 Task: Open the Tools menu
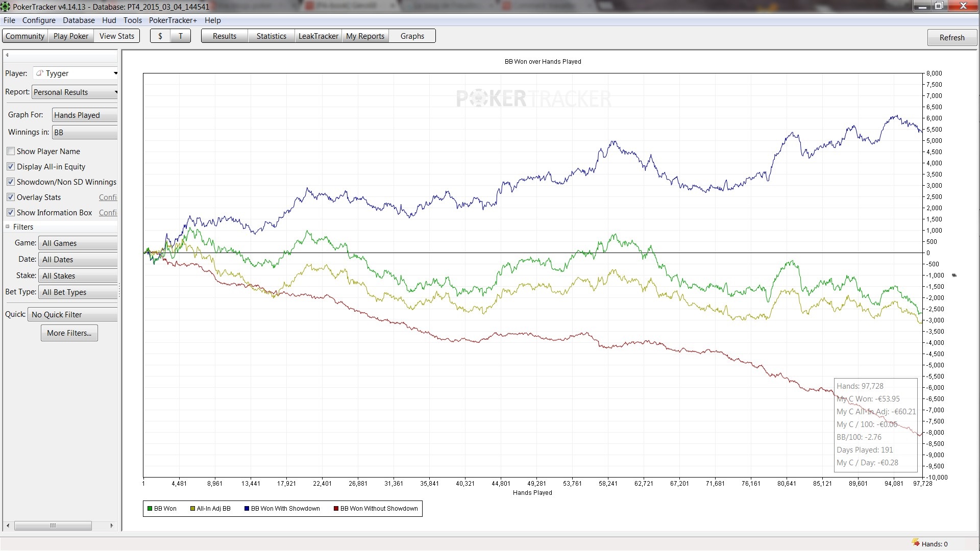(x=132, y=20)
